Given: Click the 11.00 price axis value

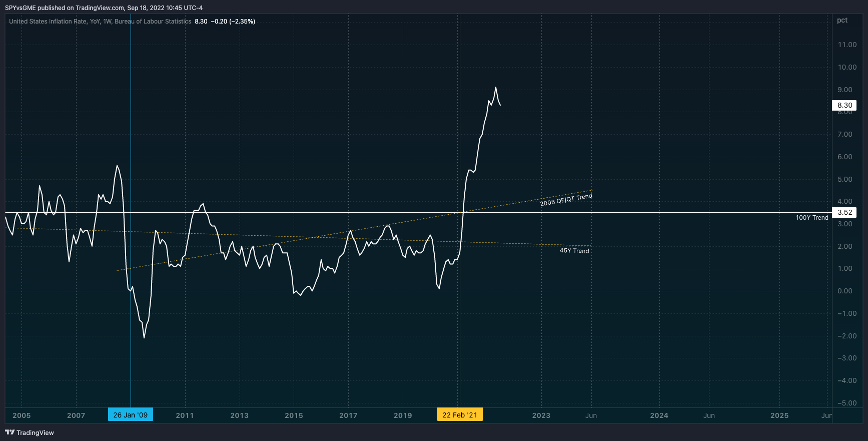Looking at the screenshot, I should (x=847, y=45).
